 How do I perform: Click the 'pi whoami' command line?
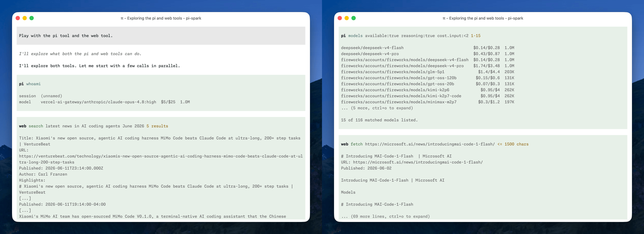click(x=30, y=84)
